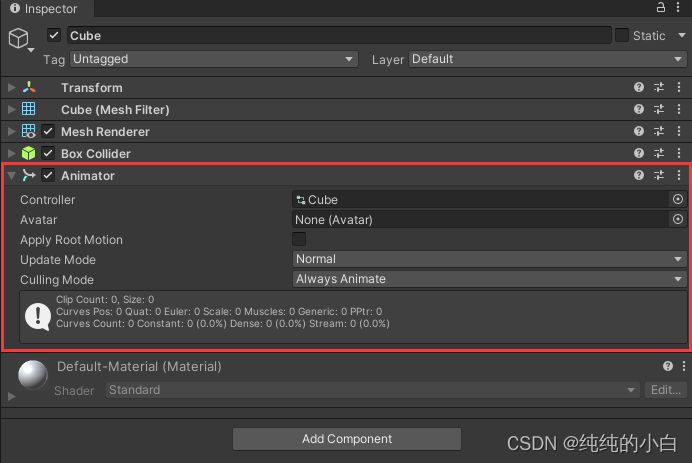Open Transform component more menu
692x463 pixels.
[679, 87]
